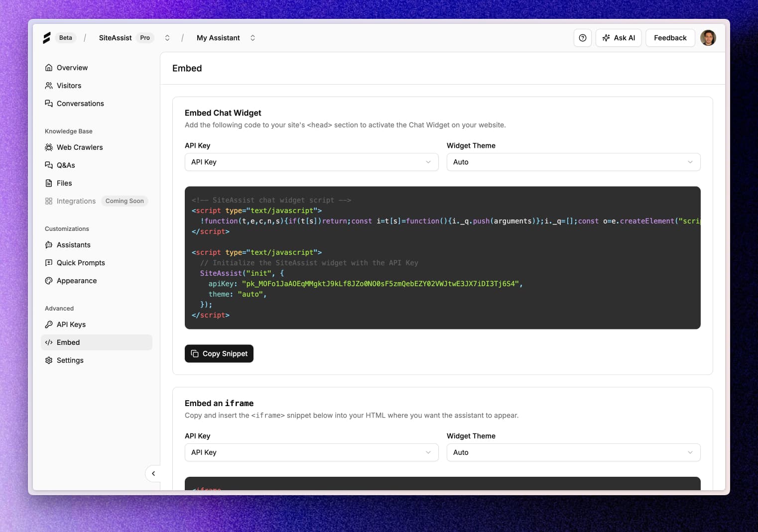The height and width of the screenshot is (532, 758).
Task: Select the Files document icon
Action: (x=49, y=183)
